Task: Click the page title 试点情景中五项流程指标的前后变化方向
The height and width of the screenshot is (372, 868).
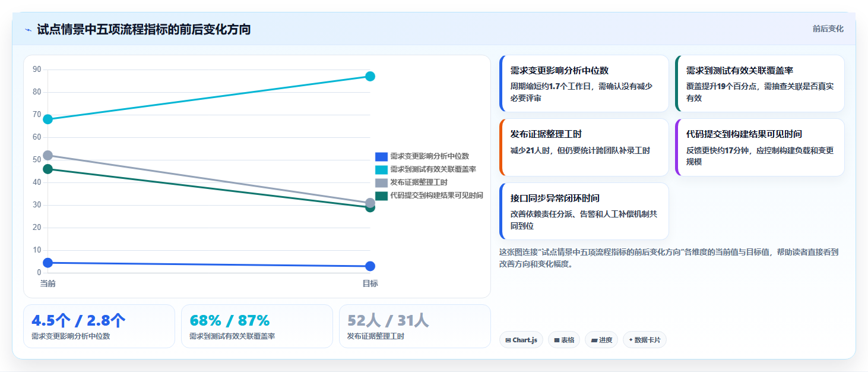Action: pyautogui.click(x=144, y=29)
